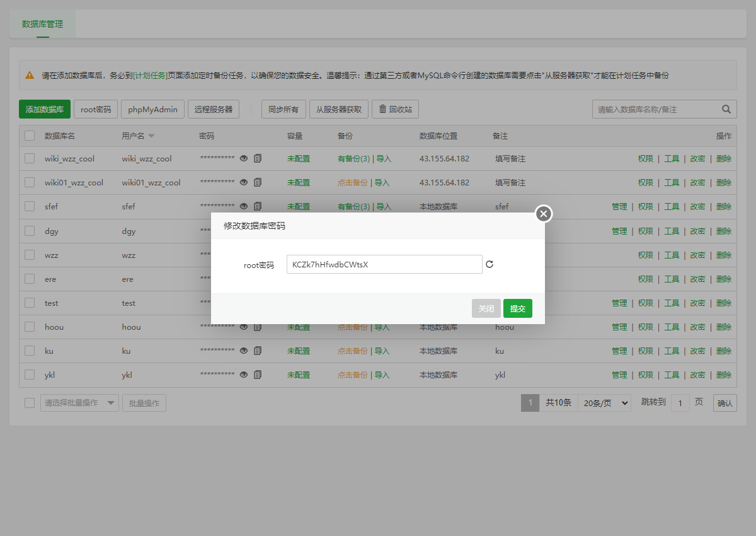Copy password of wiki01_wzz_cool database
The width and height of the screenshot is (756, 536).
tap(258, 183)
